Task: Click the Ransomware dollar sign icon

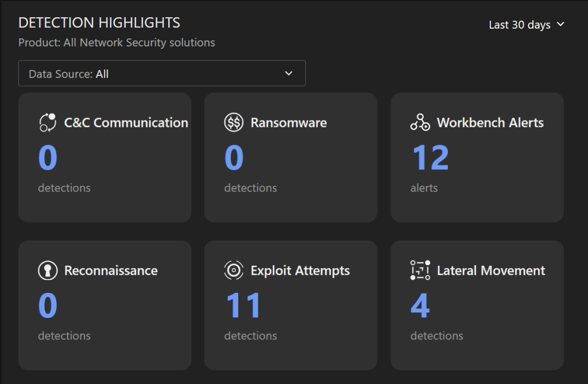Action: (234, 122)
